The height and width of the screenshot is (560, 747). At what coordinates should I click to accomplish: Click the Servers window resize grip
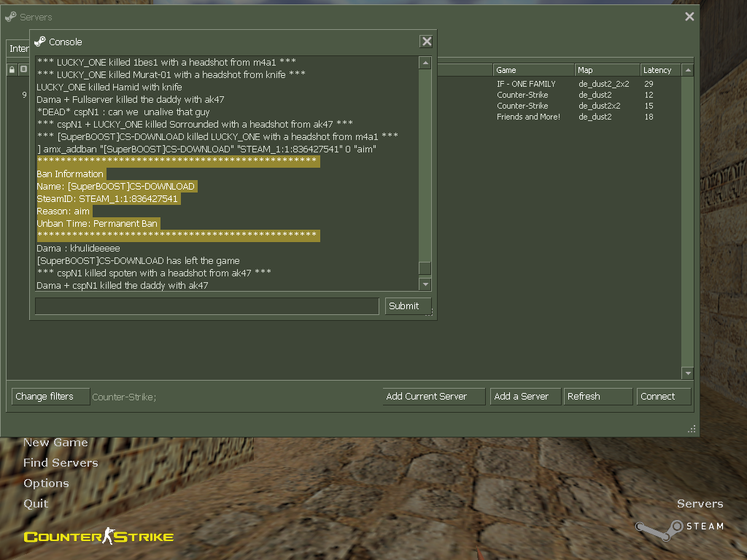692,429
